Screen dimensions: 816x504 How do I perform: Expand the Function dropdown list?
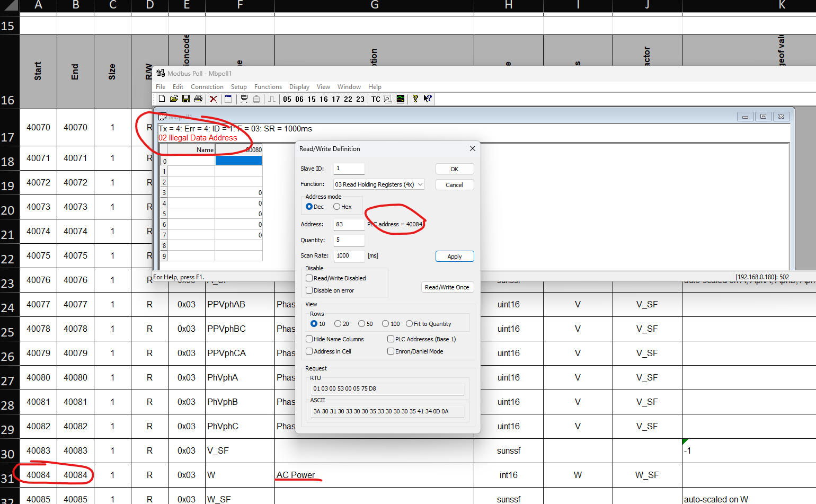(378, 184)
